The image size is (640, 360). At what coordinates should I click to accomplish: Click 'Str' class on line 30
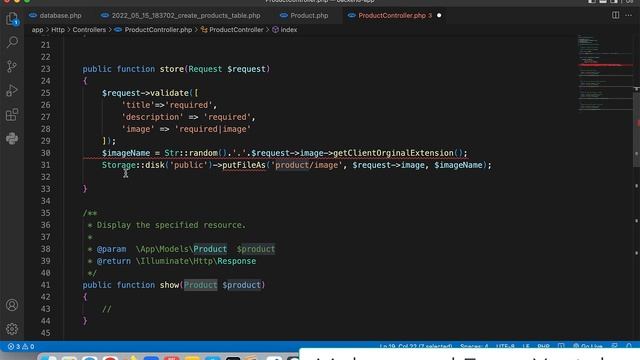click(171, 153)
